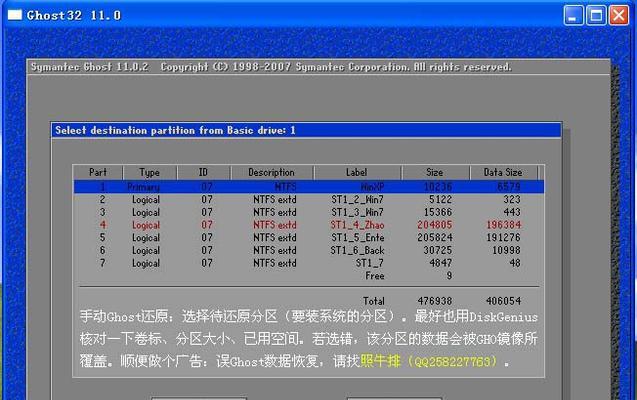Click the Type column header
637x400 pixels.
click(150, 172)
